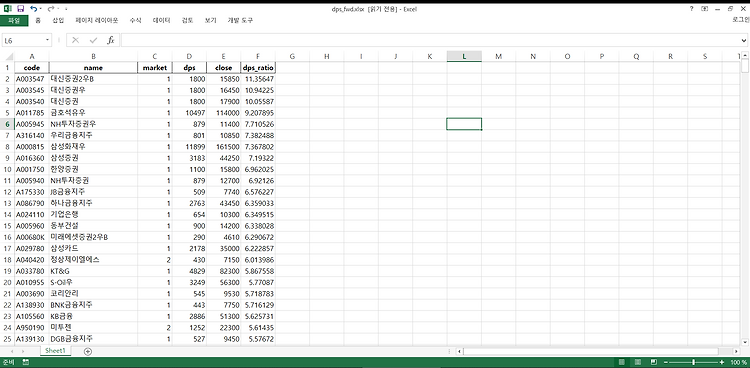Click the Redo arrow icon
The image size is (750, 368).
(x=51, y=9)
